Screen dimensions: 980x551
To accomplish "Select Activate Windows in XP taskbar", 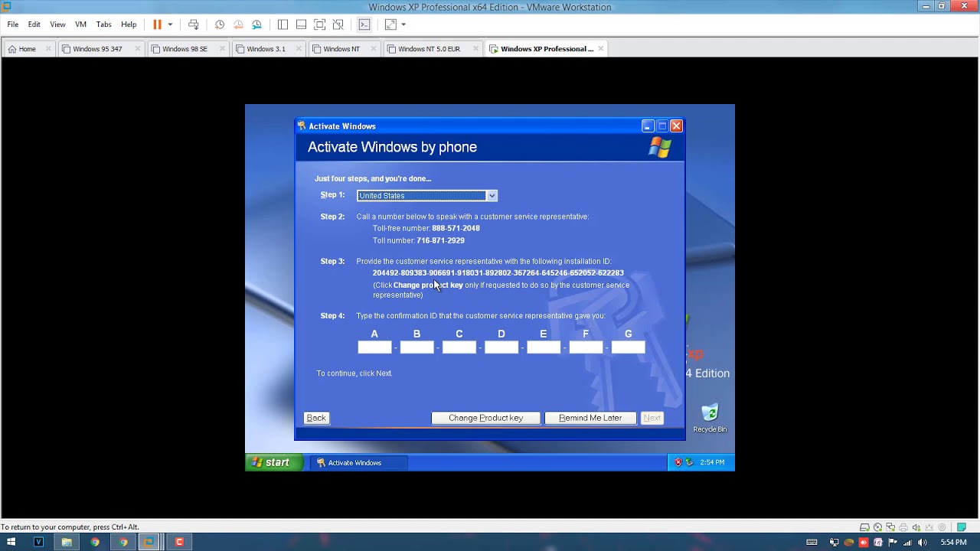I will pos(357,462).
